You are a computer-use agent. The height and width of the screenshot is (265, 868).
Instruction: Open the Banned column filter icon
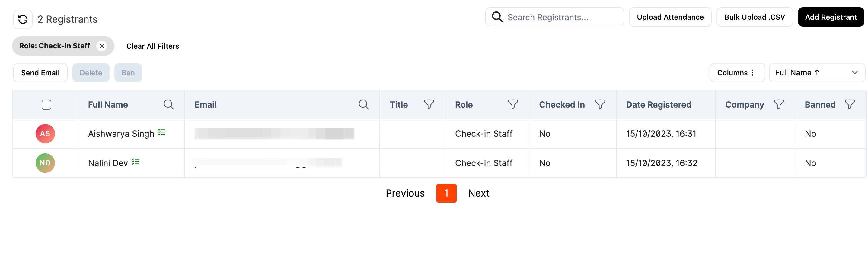[850, 105]
